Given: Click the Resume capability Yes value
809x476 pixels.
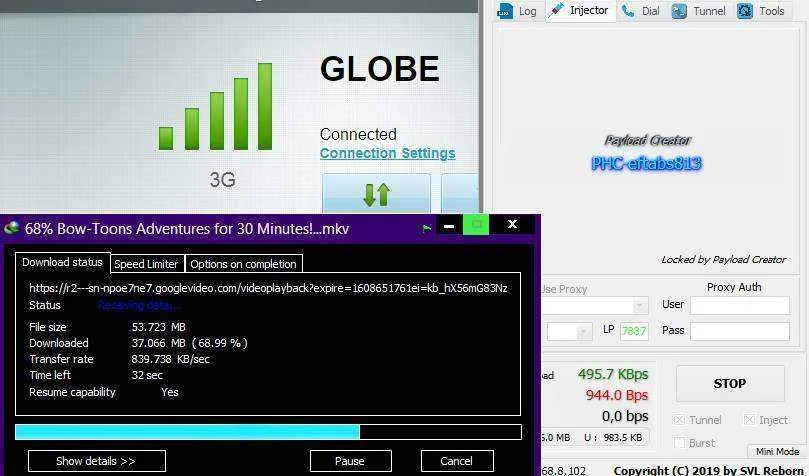Looking at the screenshot, I should point(170,392).
